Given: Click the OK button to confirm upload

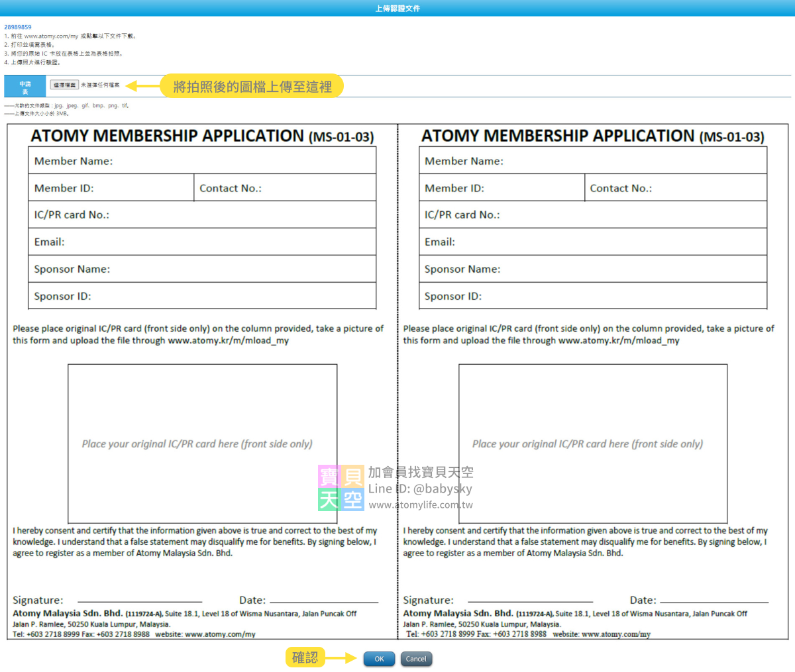Looking at the screenshot, I should (x=379, y=659).
